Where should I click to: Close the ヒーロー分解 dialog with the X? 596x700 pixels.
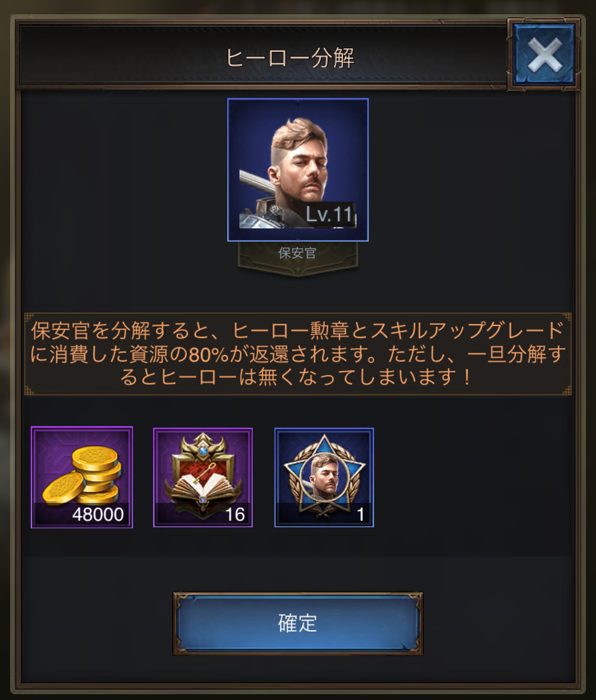click(544, 55)
